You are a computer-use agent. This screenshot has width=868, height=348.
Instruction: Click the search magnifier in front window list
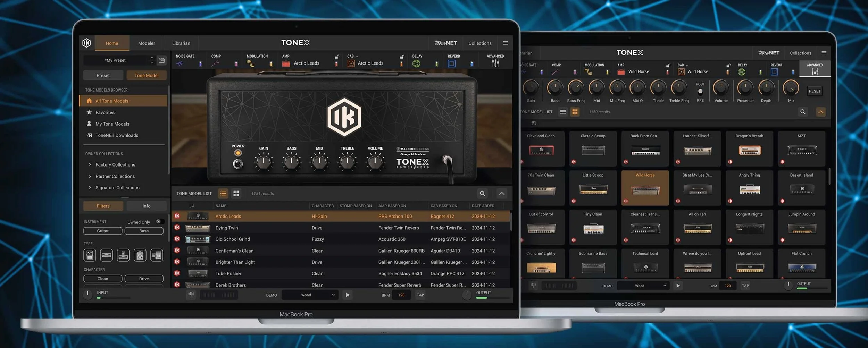pos(482,194)
